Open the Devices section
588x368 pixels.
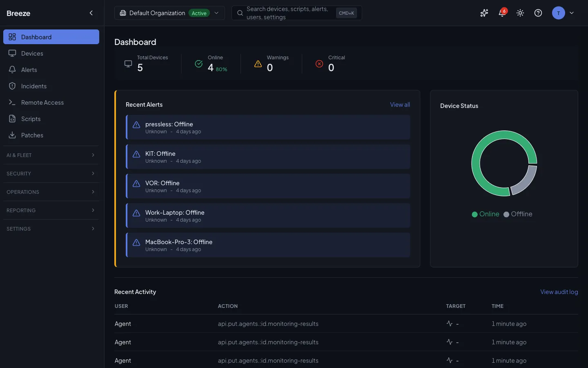[32, 53]
